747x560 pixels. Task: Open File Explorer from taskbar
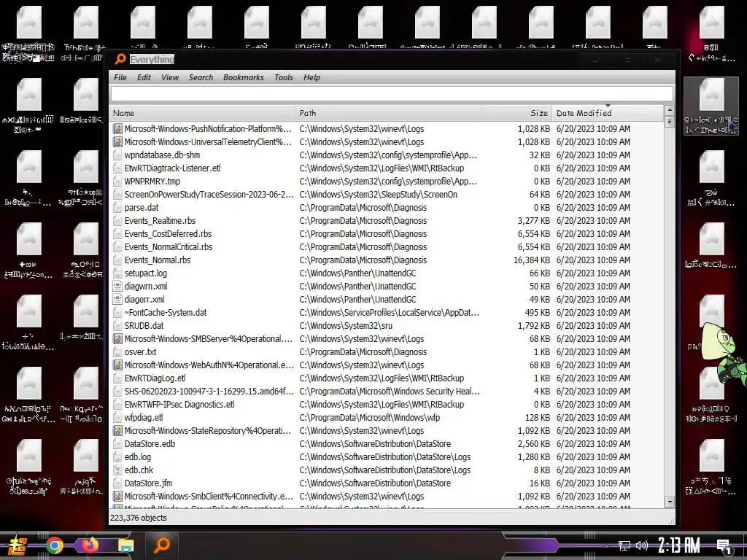pyautogui.click(x=125, y=545)
